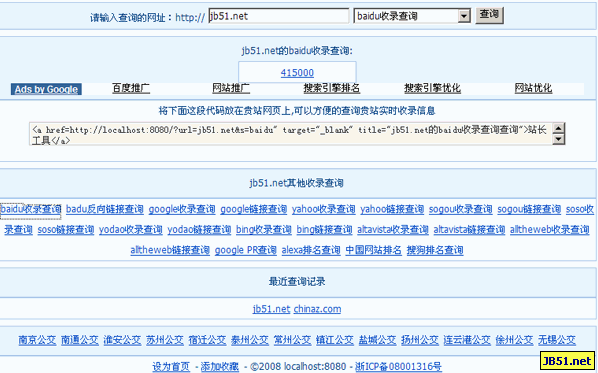Open the 南通公交 link

80,340
